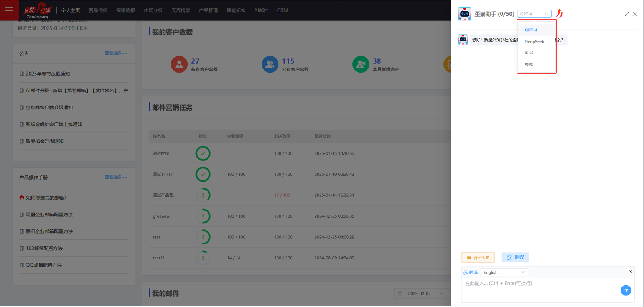Click the status checkmark for 测试社媒

tap(203, 153)
